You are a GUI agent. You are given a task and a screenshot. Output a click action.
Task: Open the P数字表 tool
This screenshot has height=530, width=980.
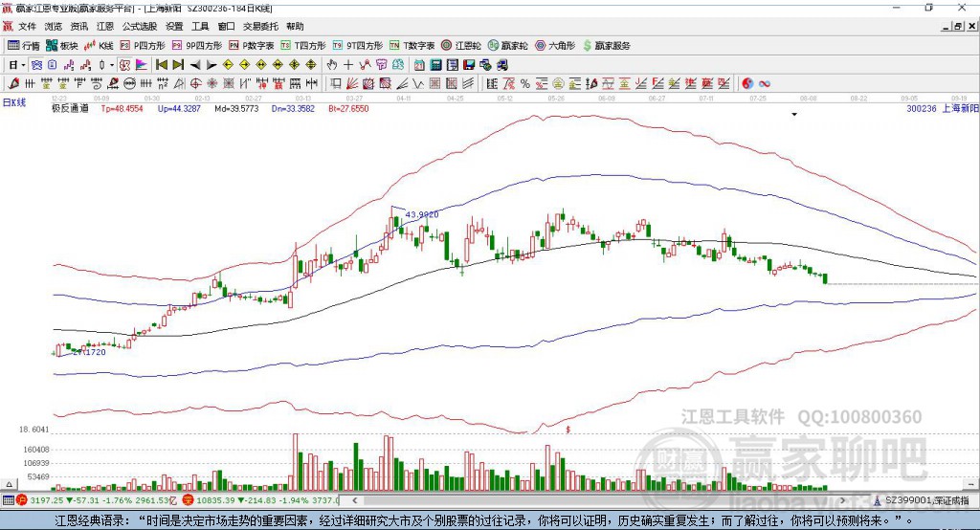252,46
